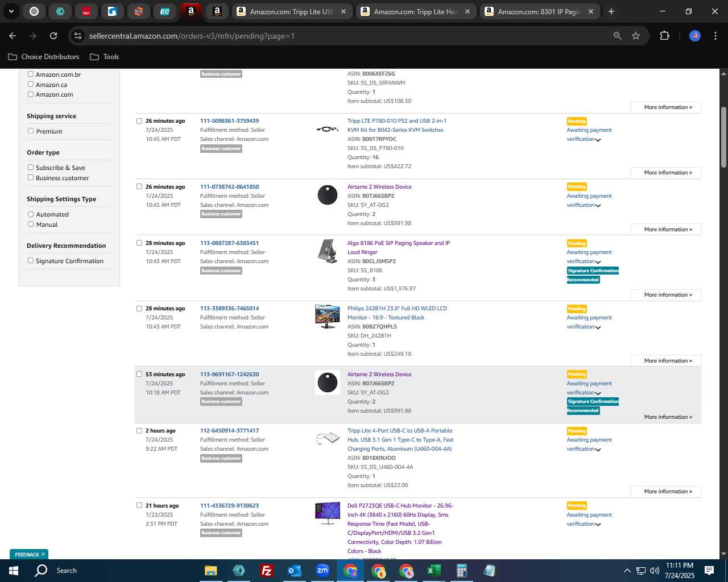Open Chrome's three-dot menu

pos(714,36)
